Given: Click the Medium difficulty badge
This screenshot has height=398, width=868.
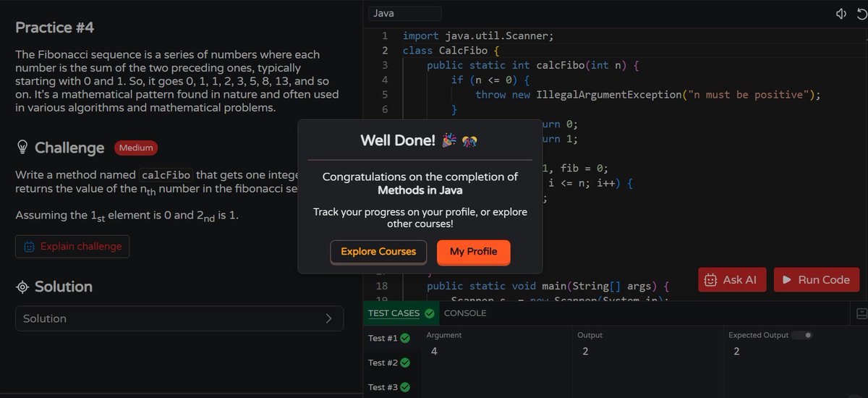Looking at the screenshot, I should coord(136,148).
